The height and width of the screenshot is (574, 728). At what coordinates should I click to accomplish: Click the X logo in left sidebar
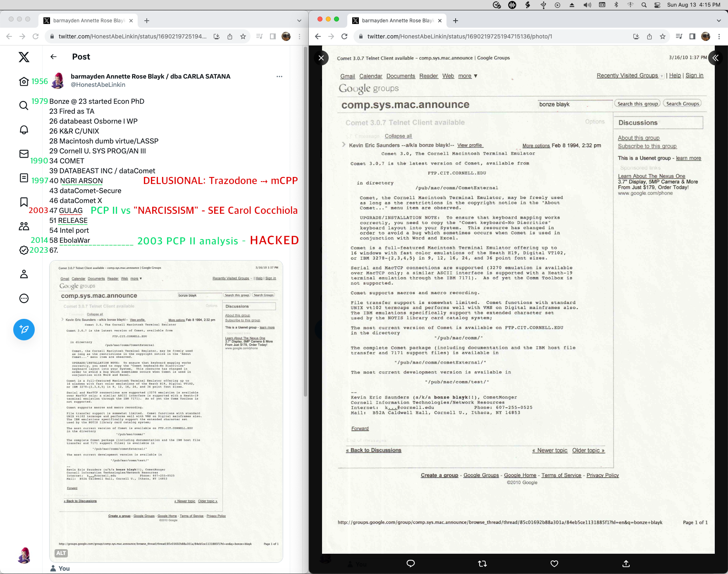point(24,57)
